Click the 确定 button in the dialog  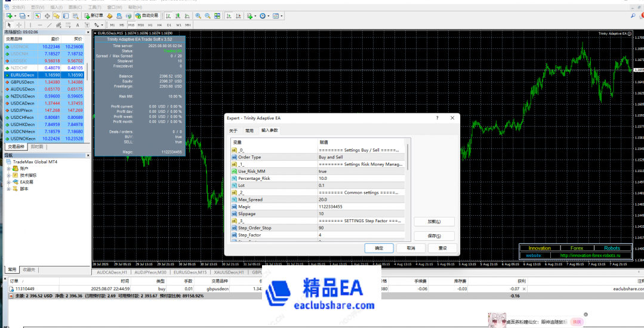coord(379,248)
